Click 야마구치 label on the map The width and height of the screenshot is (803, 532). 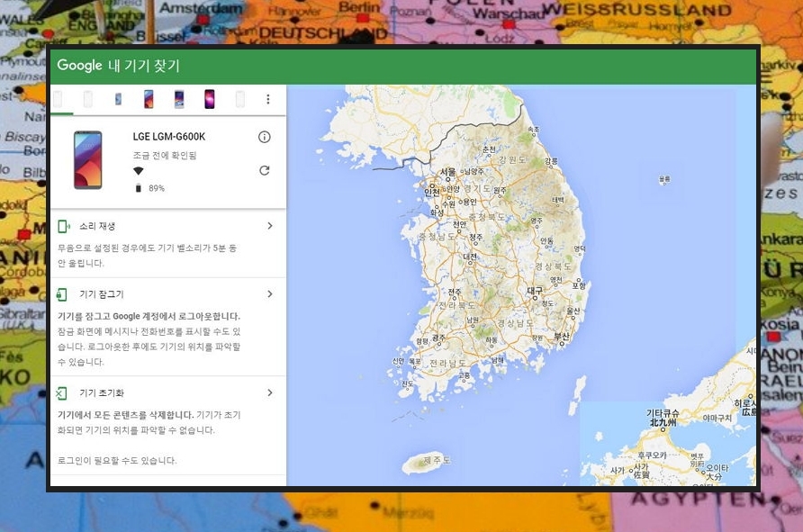click(x=717, y=418)
